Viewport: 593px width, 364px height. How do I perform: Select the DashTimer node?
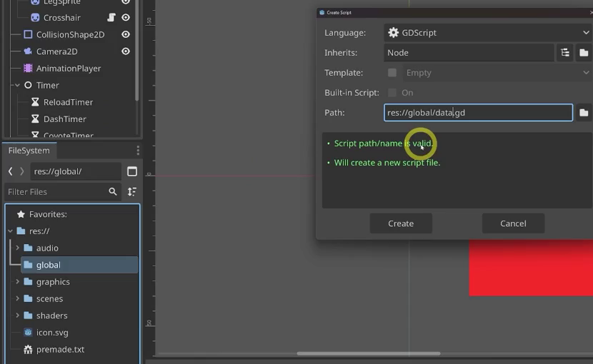(x=65, y=119)
